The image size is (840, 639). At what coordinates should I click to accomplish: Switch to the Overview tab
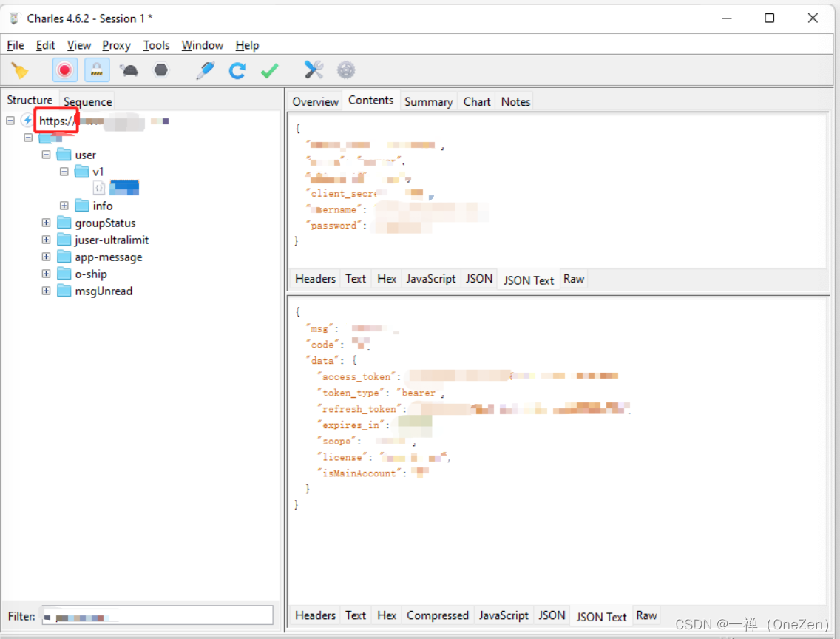pos(315,102)
